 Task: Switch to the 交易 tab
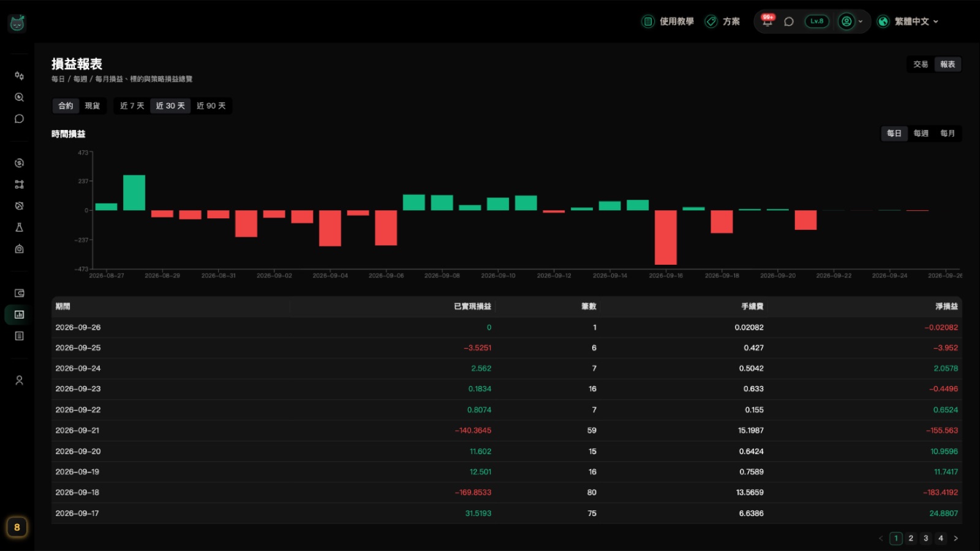[921, 64]
